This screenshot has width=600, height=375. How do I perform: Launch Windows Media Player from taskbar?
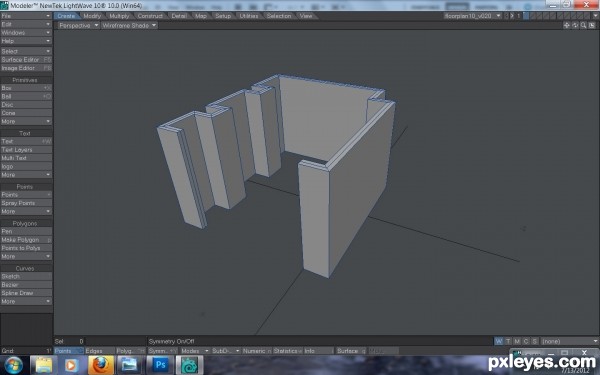[x=72, y=365]
